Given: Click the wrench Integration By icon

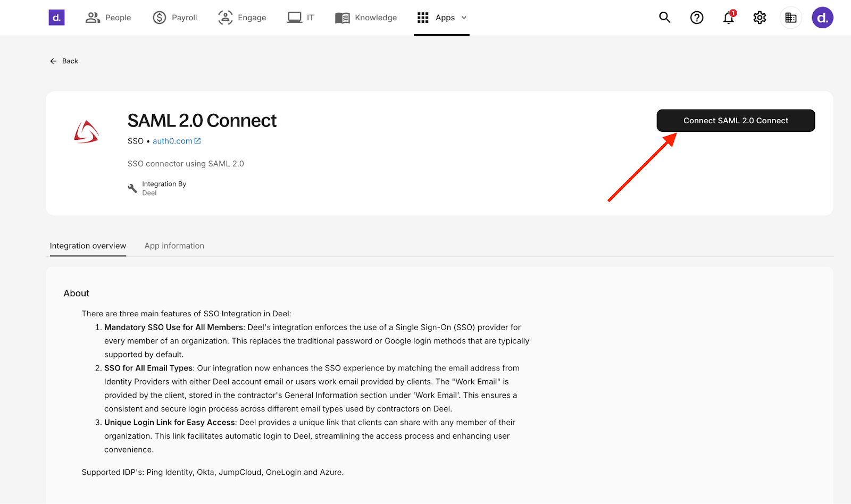Looking at the screenshot, I should (132, 188).
